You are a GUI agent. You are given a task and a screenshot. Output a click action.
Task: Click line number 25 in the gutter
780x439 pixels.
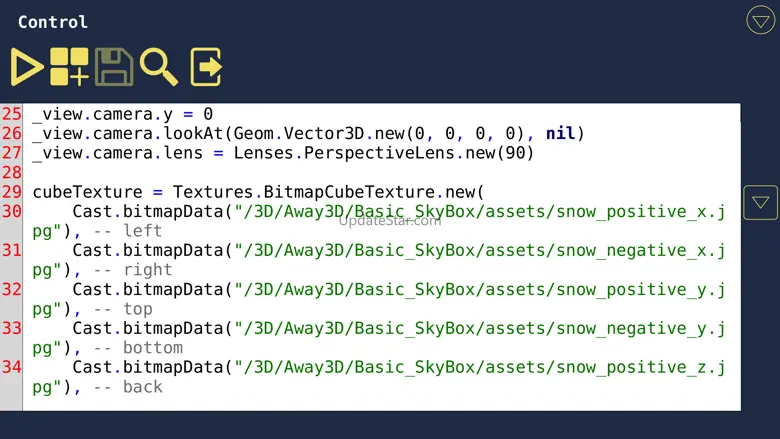point(11,114)
